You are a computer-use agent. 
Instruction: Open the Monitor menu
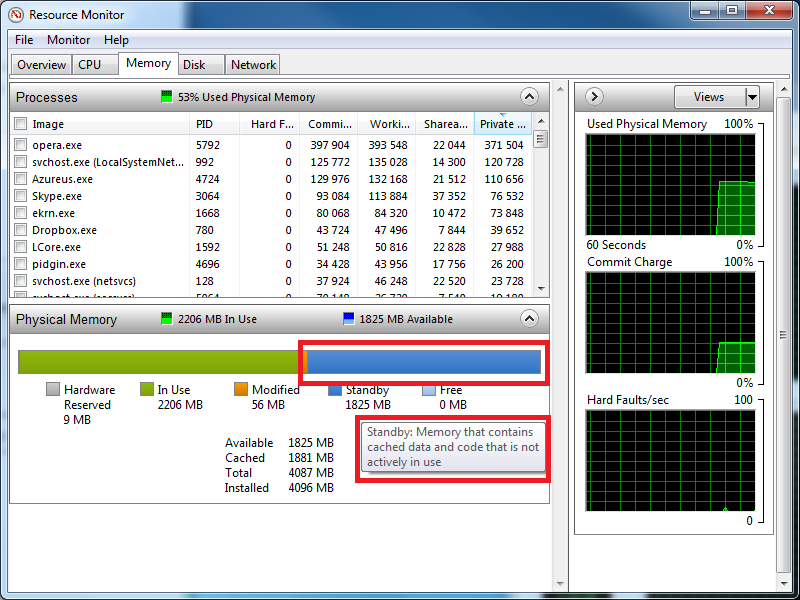[68, 40]
